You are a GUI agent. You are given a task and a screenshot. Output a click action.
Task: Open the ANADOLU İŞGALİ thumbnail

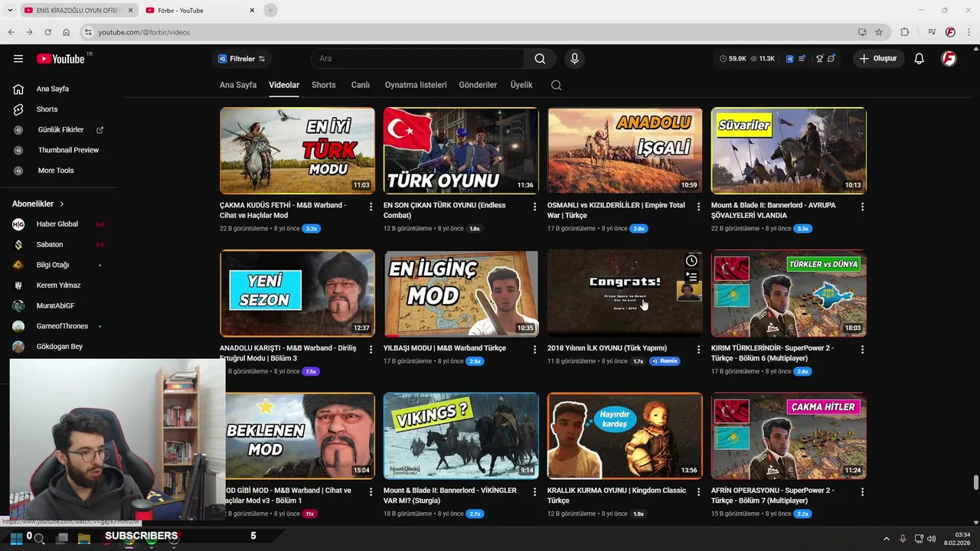pos(625,151)
